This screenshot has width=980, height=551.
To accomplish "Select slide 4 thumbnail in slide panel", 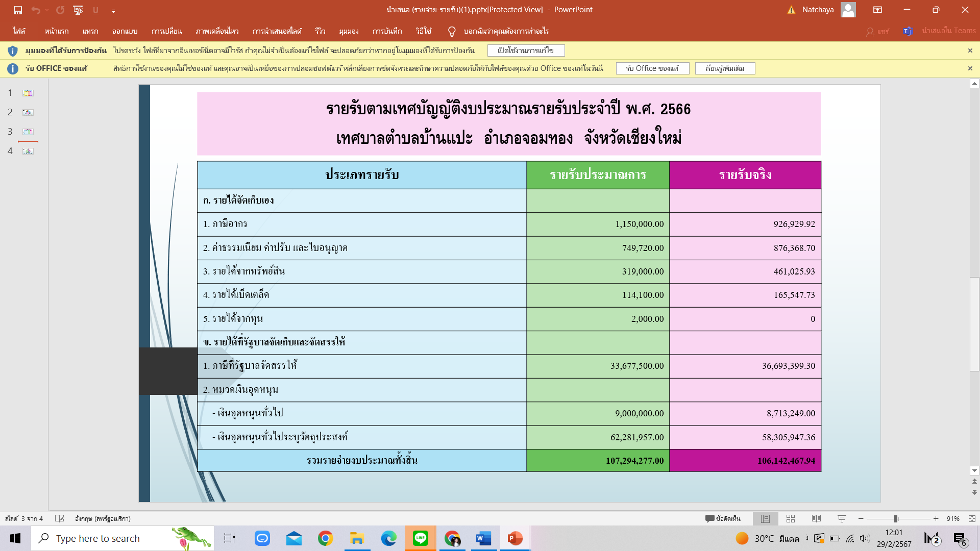I will (x=28, y=151).
